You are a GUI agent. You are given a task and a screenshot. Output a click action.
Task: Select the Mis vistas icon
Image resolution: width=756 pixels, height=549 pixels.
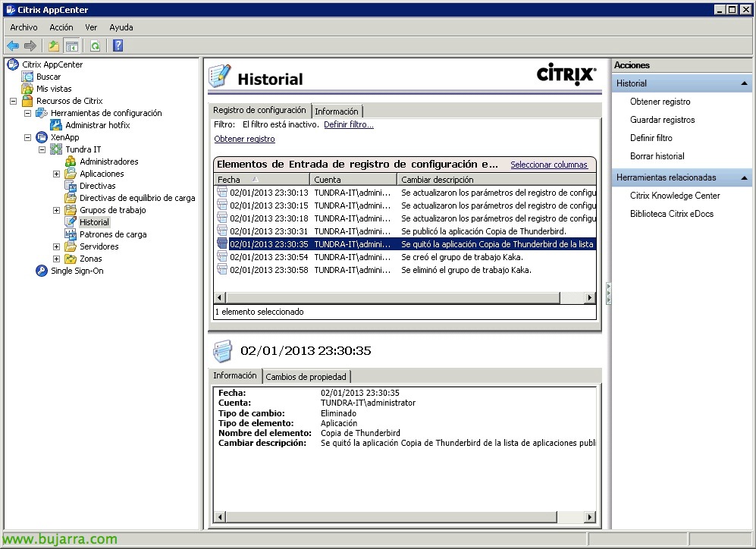pos(27,89)
